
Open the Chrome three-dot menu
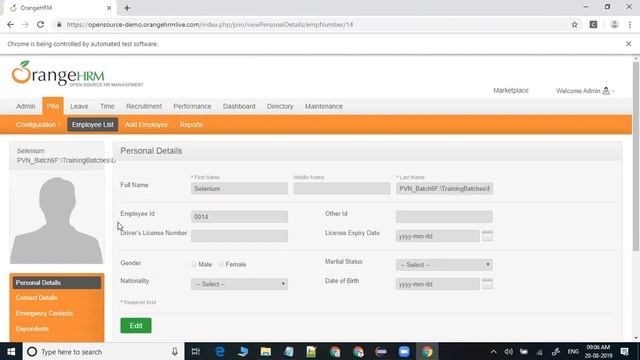coord(630,24)
